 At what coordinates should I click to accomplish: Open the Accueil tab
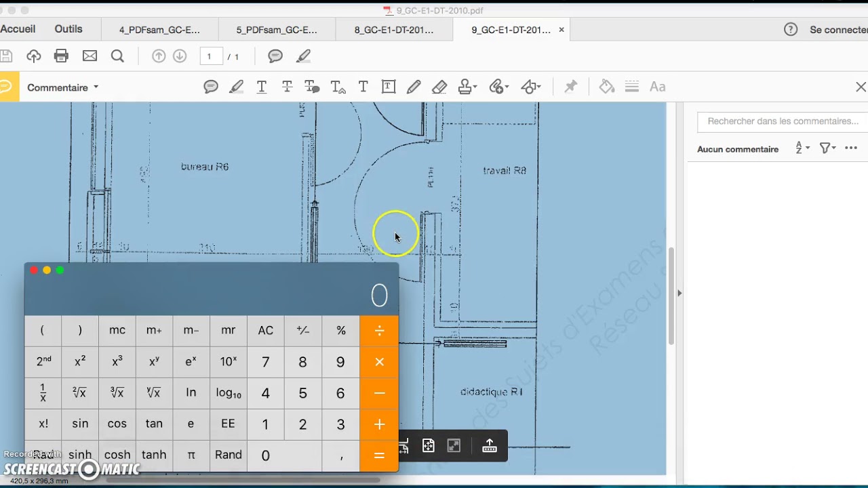[18, 29]
